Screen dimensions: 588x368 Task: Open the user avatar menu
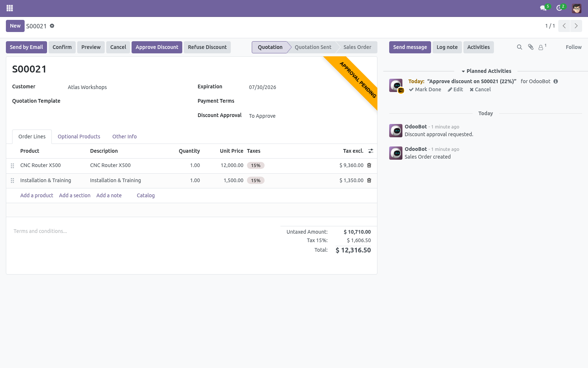[577, 8]
